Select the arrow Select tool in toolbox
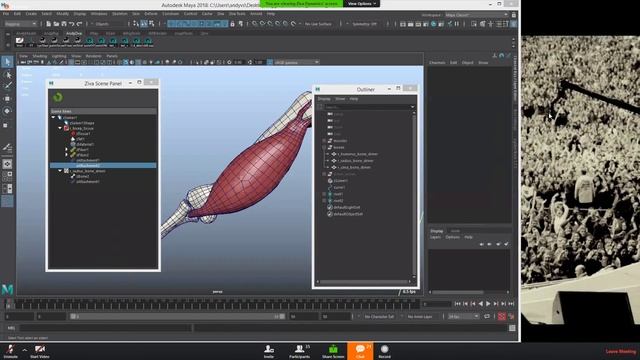The width and height of the screenshot is (640, 360). (7, 62)
